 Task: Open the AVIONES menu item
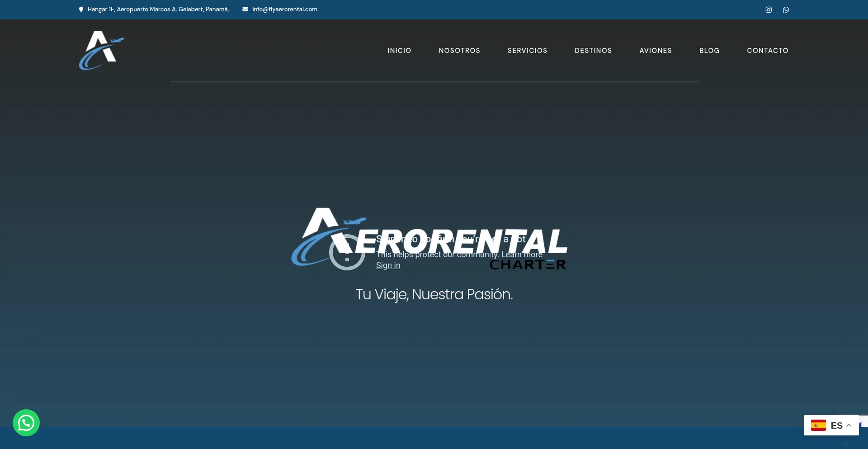tap(656, 51)
